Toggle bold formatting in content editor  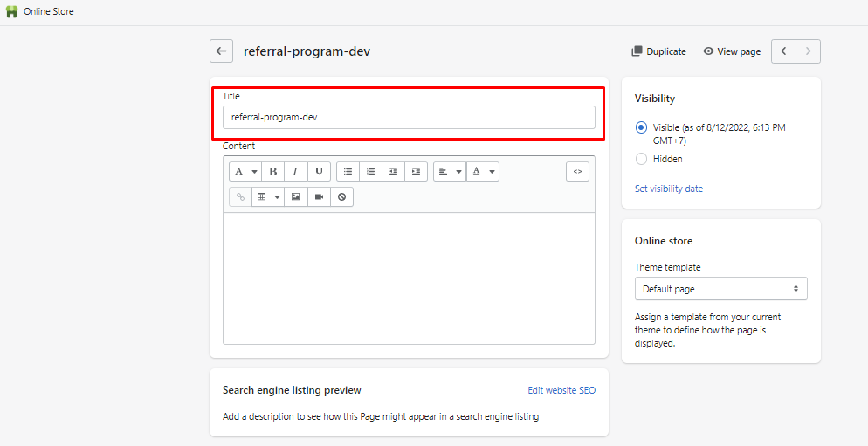coord(273,172)
